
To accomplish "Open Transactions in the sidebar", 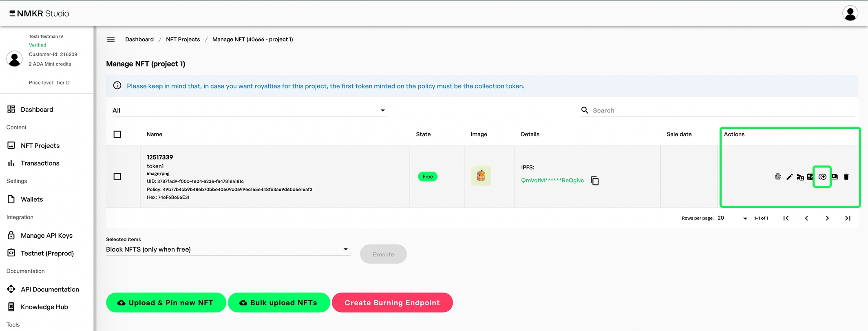I will pos(40,163).
